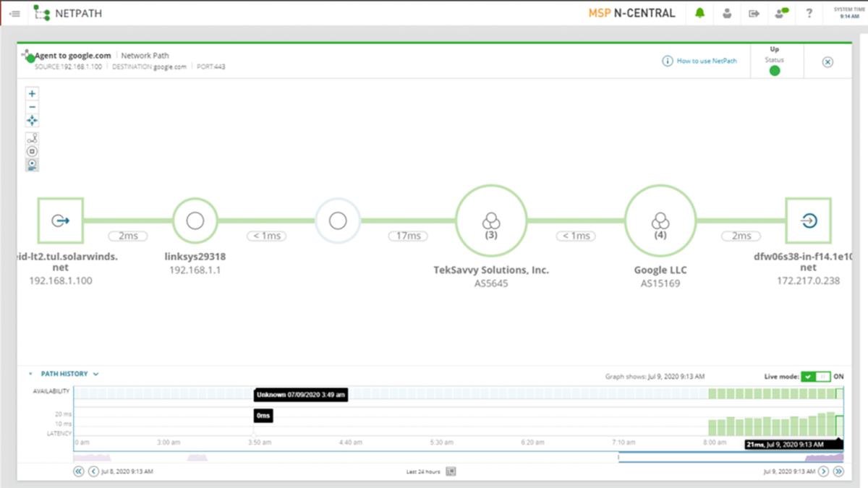Screen dimensions: 868x488
Task: Turn off the Live mode switch
Action: pyautogui.click(x=817, y=377)
